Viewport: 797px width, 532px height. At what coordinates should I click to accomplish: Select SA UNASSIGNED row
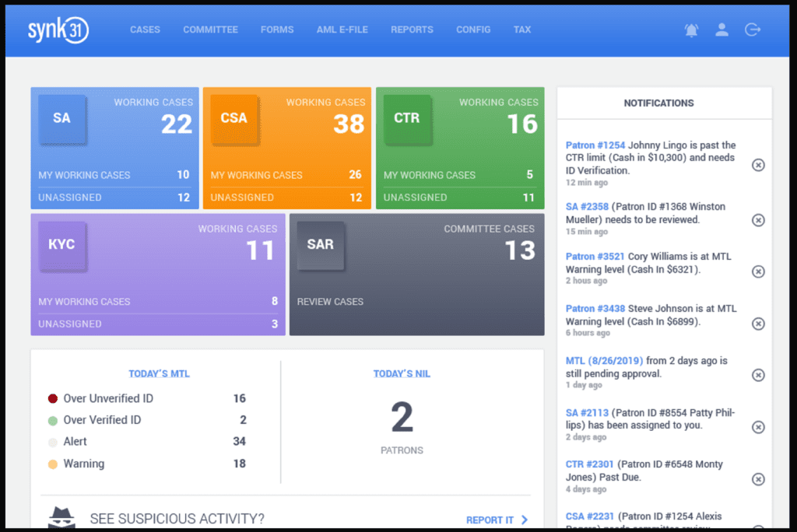[114, 198]
